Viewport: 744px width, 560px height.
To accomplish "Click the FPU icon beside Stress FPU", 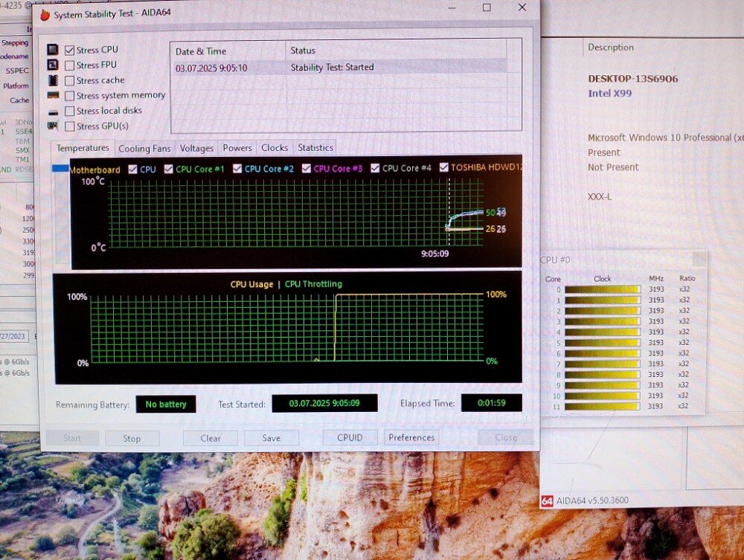I will pos(53,65).
